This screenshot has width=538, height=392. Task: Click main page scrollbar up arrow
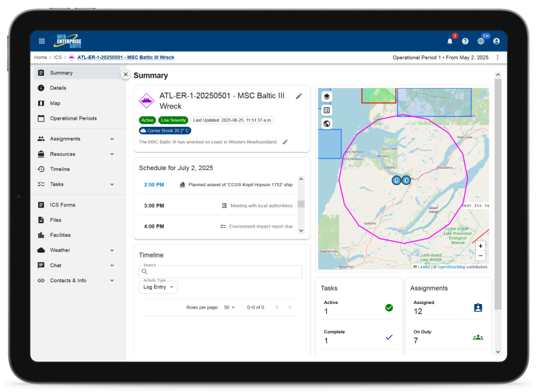(498, 74)
